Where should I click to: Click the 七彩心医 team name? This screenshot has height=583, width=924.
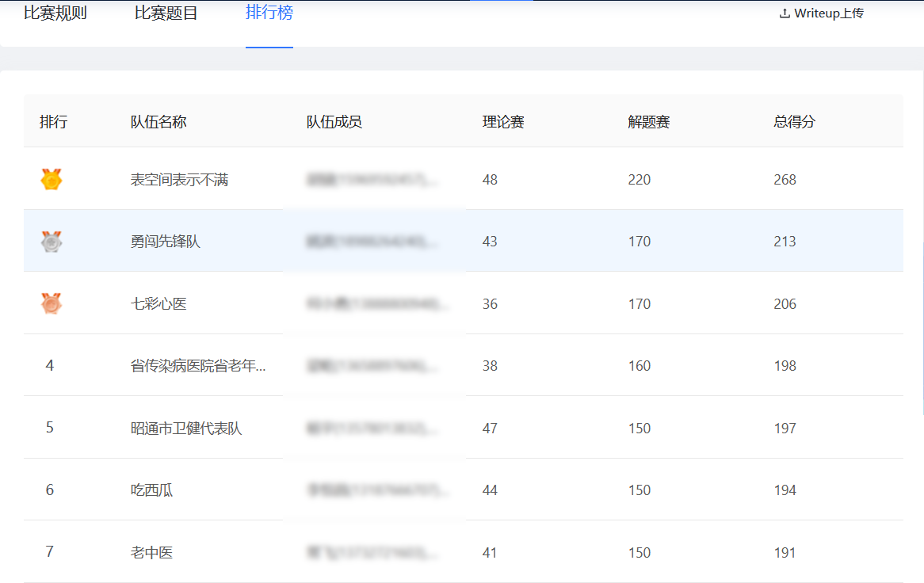point(158,304)
